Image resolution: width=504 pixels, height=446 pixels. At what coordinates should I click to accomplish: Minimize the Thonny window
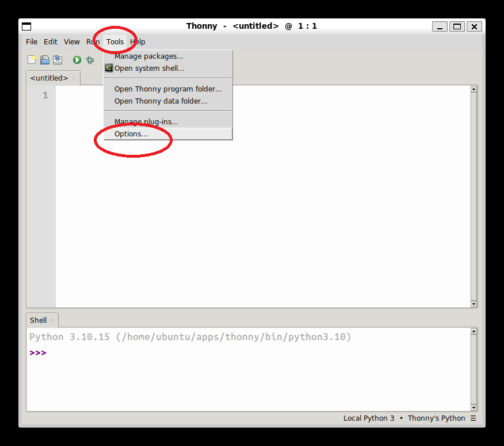click(440, 26)
